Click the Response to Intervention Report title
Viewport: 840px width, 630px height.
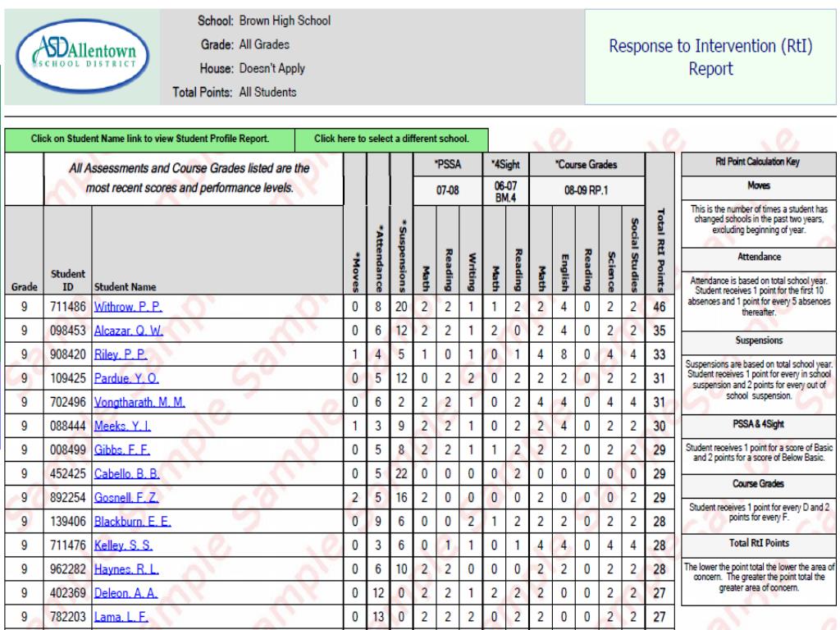(x=710, y=57)
